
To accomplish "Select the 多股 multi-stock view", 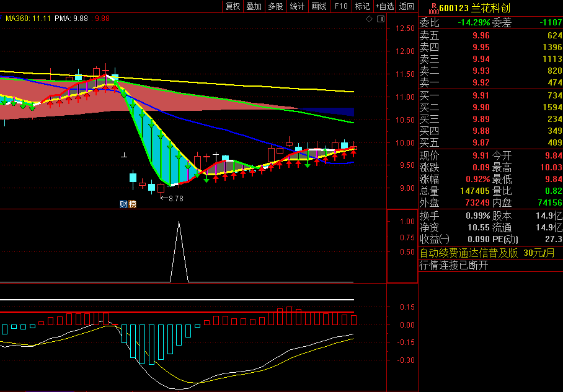I will click(276, 6).
